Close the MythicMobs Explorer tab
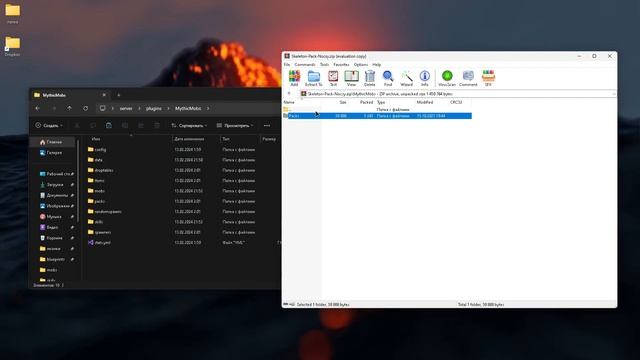The image size is (640, 360). pyautogui.click(x=104, y=95)
